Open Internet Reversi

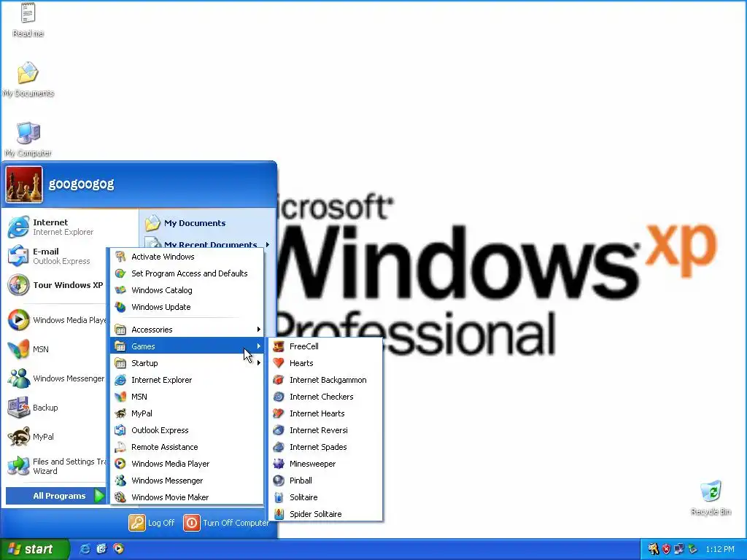325,430
